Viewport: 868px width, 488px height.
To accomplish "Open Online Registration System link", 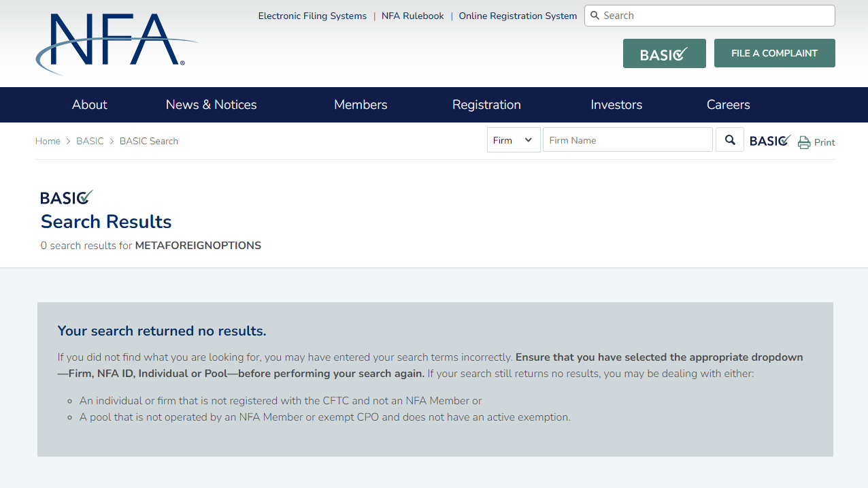I will [x=518, y=16].
